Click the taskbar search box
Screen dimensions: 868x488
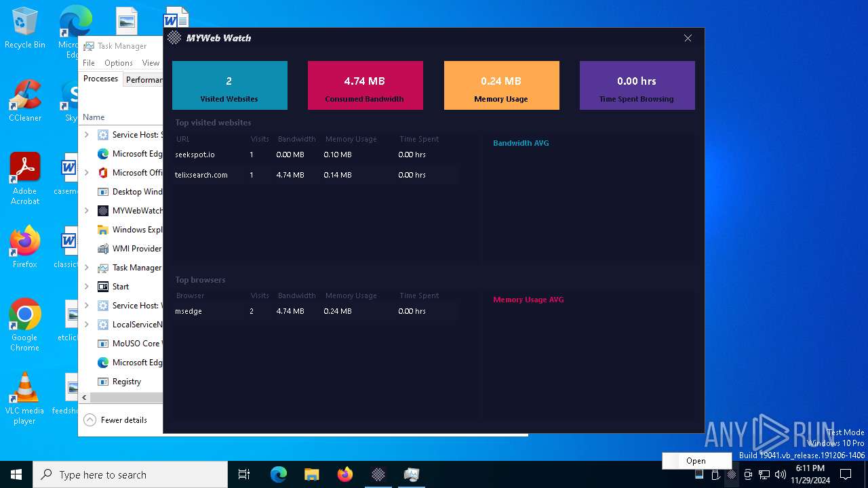click(x=130, y=474)
